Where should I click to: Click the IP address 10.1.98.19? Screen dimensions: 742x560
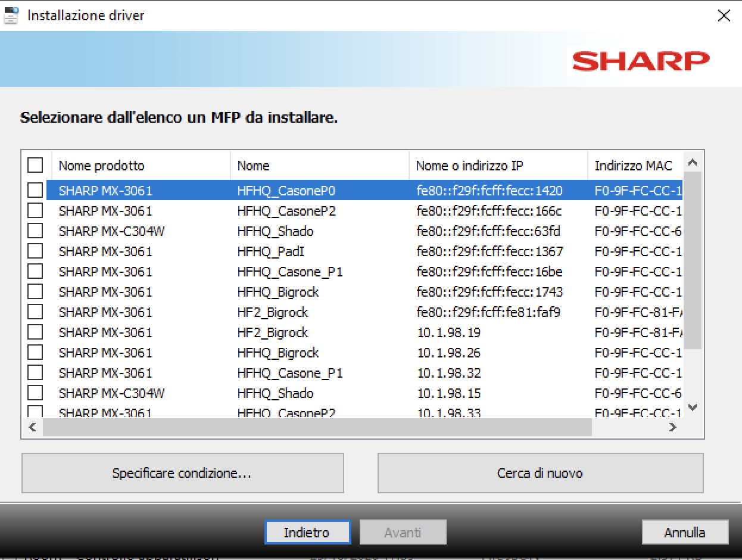point(448,332)
